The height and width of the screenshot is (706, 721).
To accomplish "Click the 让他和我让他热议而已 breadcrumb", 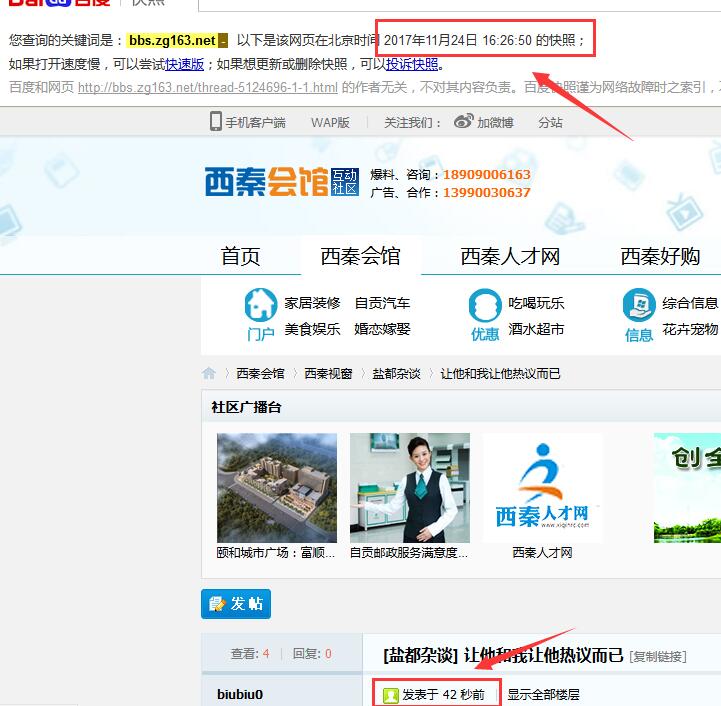I will pos(500,373).
